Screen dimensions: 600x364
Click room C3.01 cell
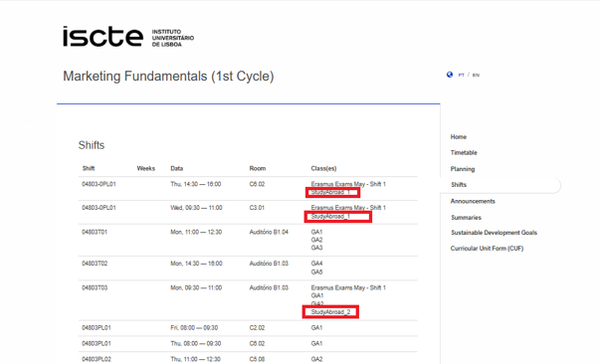pyautogui.click(x=257, y=208)
